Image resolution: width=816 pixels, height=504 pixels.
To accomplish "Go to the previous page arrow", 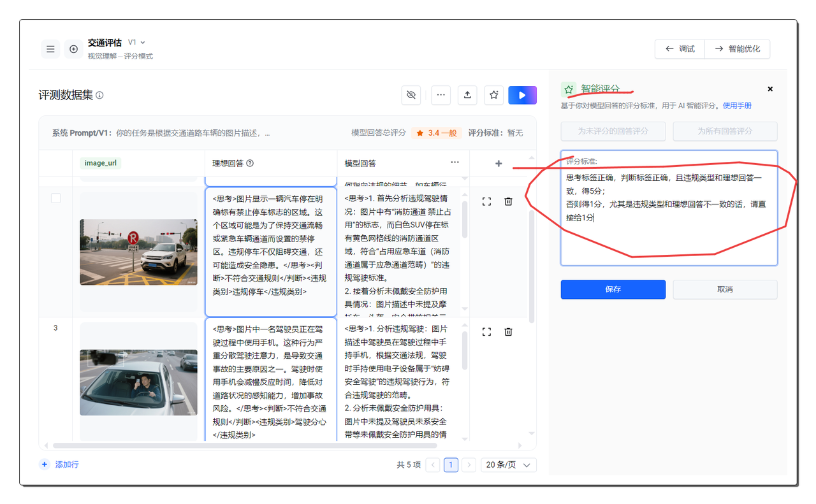I will [x=433, y=465].
